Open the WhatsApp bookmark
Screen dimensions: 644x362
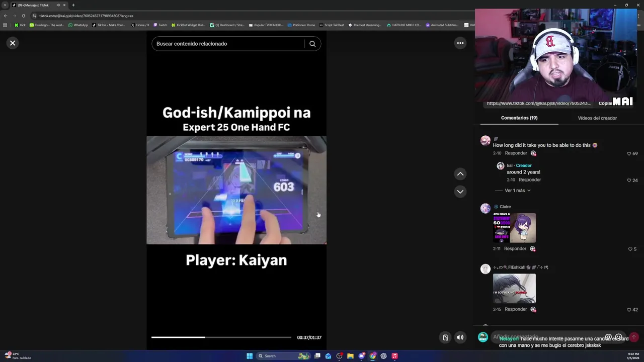[78, 25]
